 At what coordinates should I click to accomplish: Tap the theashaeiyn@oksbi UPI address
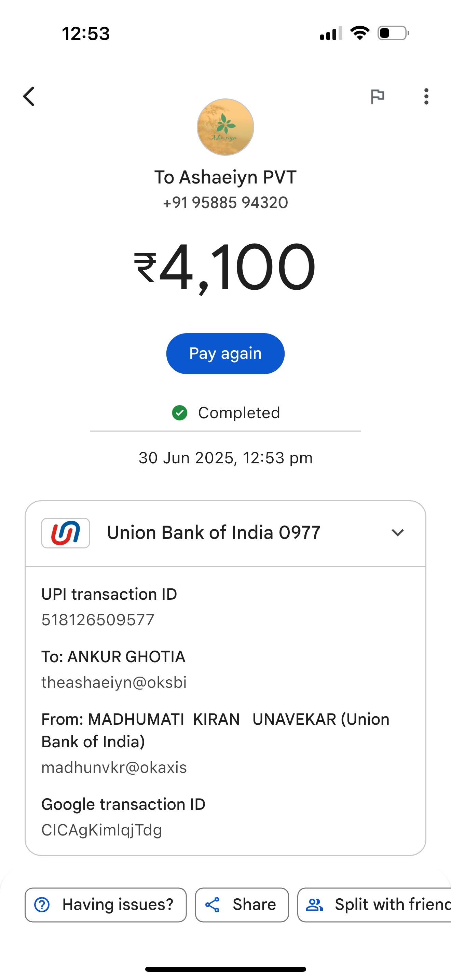click(x=114, y=682)
